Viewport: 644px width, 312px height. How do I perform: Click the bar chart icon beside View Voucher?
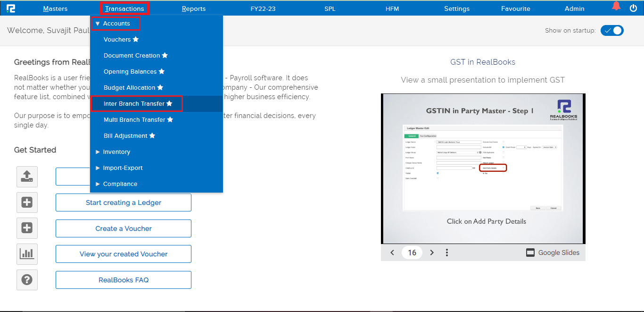(27, 254)
